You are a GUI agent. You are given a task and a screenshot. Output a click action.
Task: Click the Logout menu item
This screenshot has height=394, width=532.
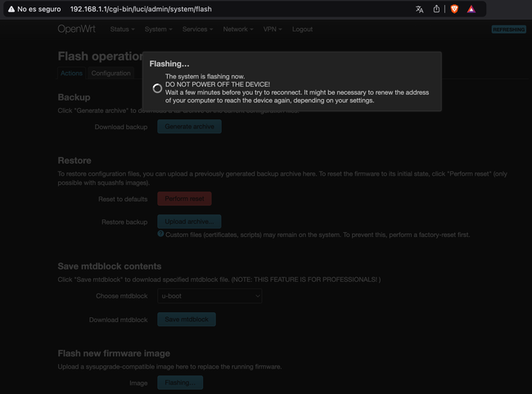(x=302, y=29)
